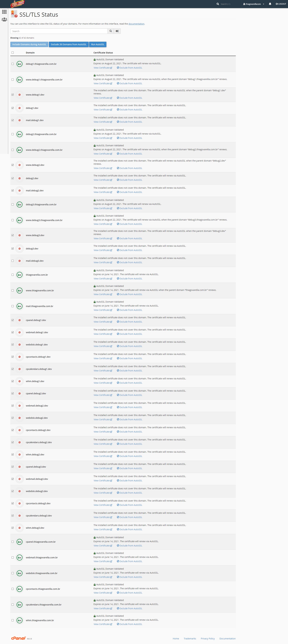Check the mail.debug3.dev checkbox
Image resolution: width=288 pixels, height=644 pixels.
13,261
